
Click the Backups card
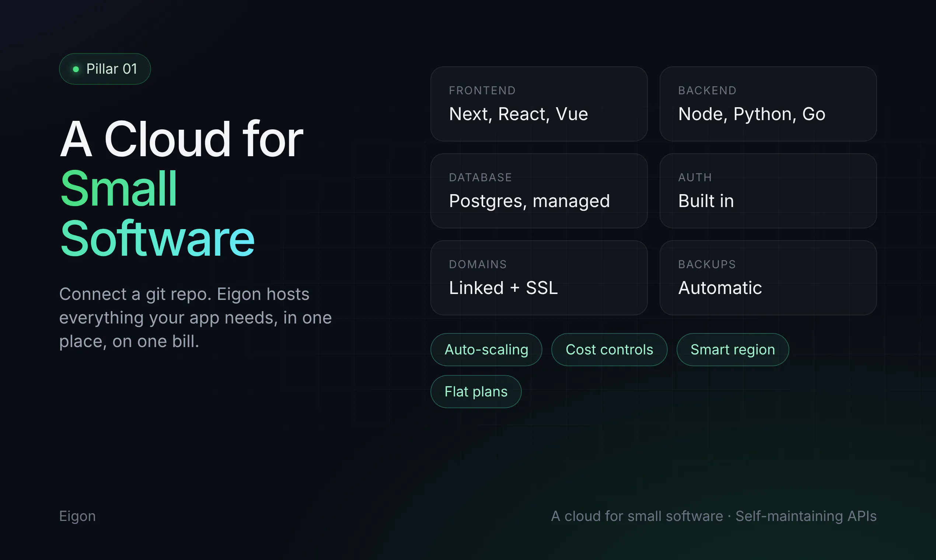pyautogui.click(x=768, y=278)
